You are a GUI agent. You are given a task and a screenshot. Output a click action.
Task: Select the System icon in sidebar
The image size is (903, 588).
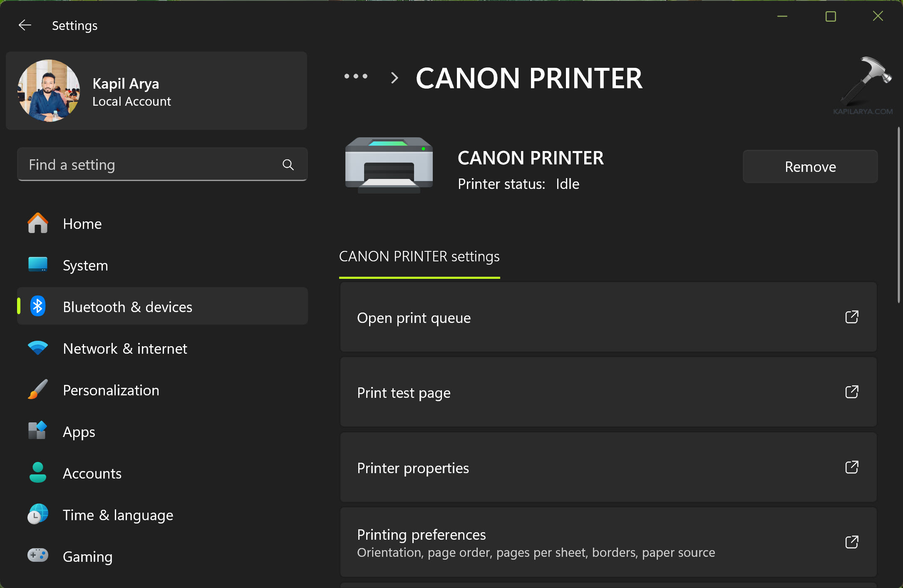coord(37,265)
